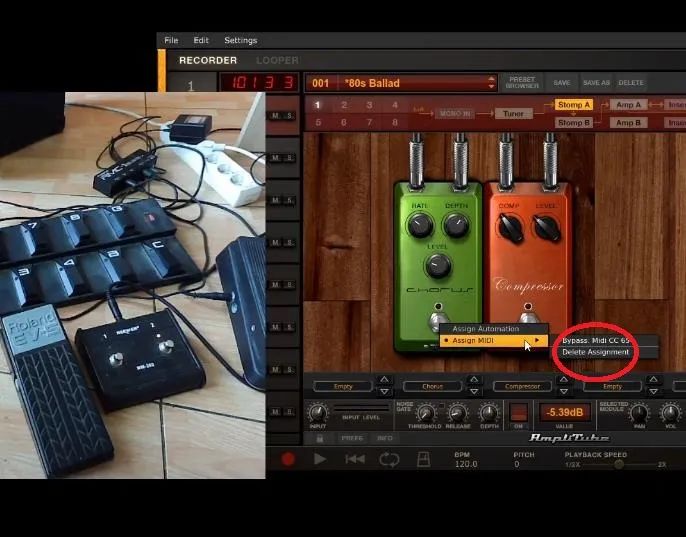Open the Compressor stomp slot selector
This screenshot has width=686, height=537.
point(522,386)
